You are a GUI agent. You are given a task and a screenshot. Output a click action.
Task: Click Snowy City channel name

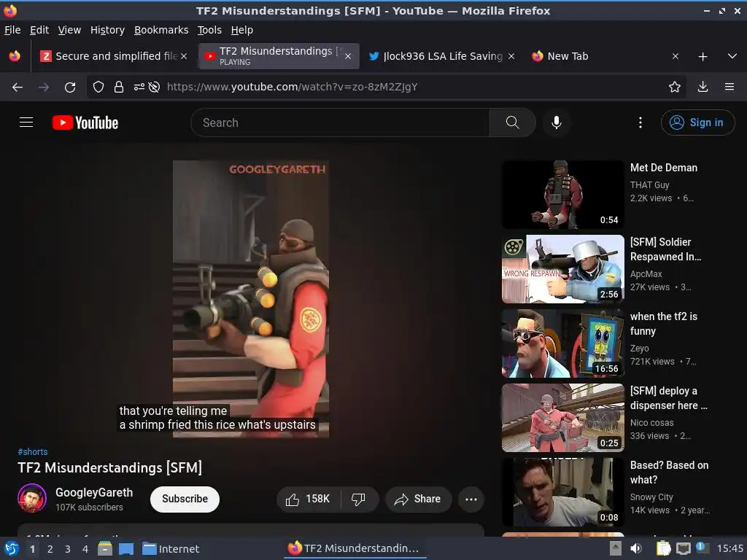(651, 497)
